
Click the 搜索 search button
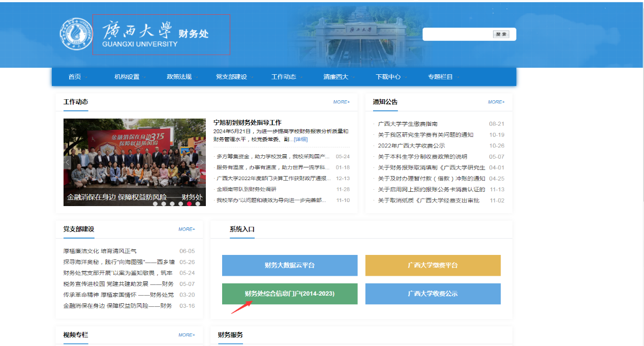pyautogui.click(x=501, y=34)
